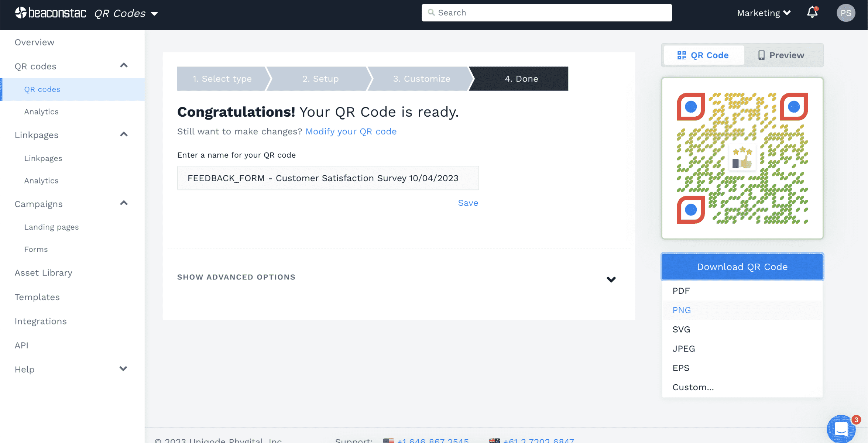Select PNG download format
The height and width of the screenshot is (443, 868).
682,310
